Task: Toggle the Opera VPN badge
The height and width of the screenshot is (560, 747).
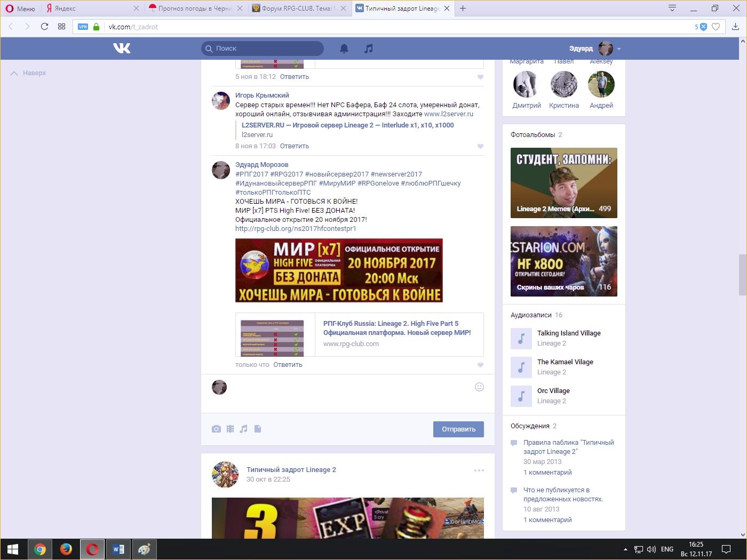Action: 83,27
